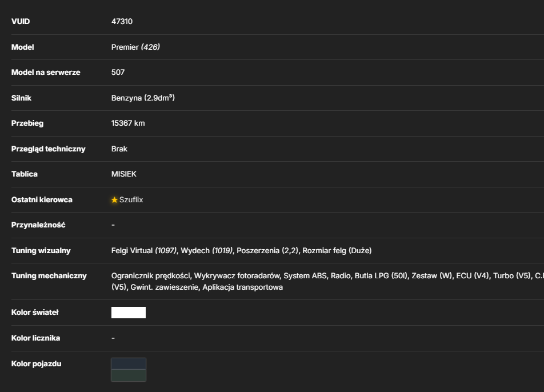Click the Wydech (1019) tuning entry
The image size is (544, 392).
(207, 250)
